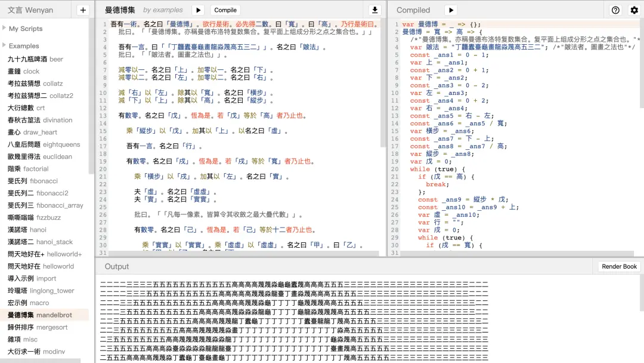Click compiled editor horizontal scrollbar
This screenshot has height=363, width=644.
pos(518,253)
